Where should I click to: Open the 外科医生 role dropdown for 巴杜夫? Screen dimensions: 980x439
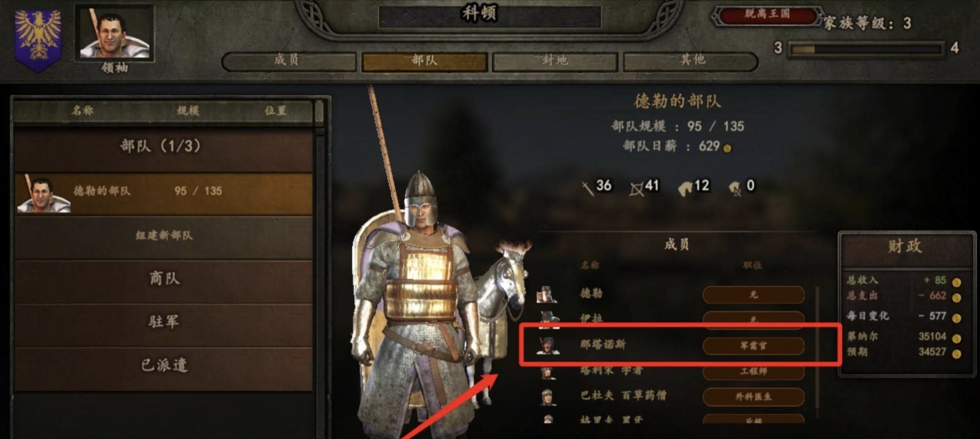(753, 397)
